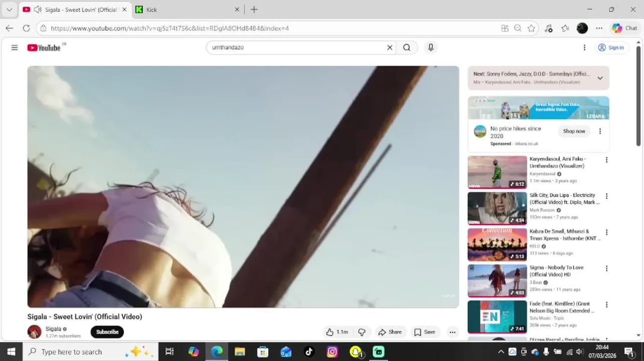Image resolution: width=644 pixels, height=361 pixels.
Task: Open Kabza De Small Isthombe title
Action: click(565, 235)
